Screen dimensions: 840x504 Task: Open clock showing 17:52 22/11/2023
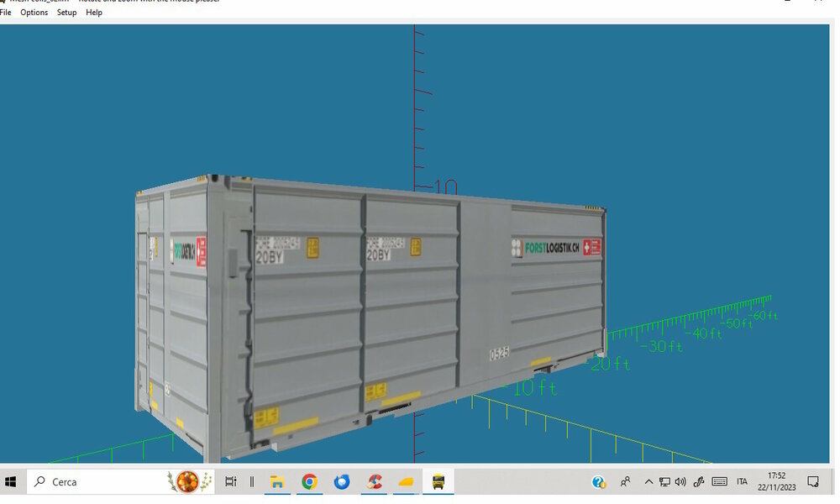tap(777, 482)
